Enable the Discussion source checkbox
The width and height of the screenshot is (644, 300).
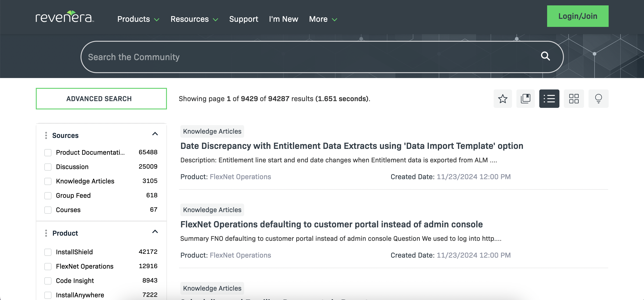[x=48, y=167]
